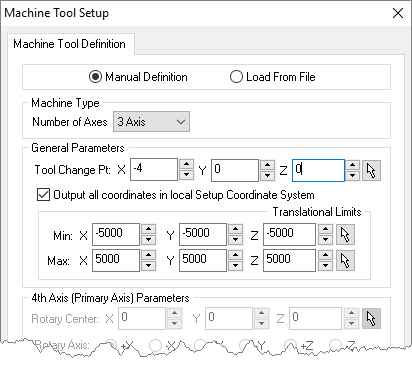
Task: Click the Tool Change Pt X field
Action: [154, 170]
